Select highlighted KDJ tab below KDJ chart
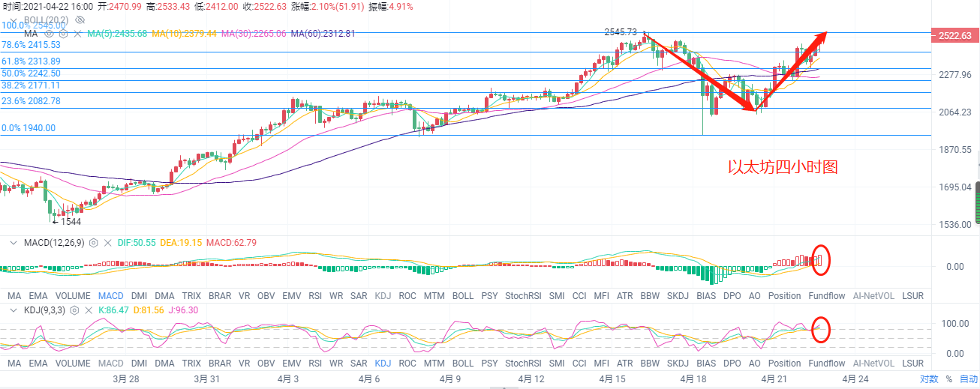Image resolution: width=980 pixels, height=389 pixels. click(383, 363)
